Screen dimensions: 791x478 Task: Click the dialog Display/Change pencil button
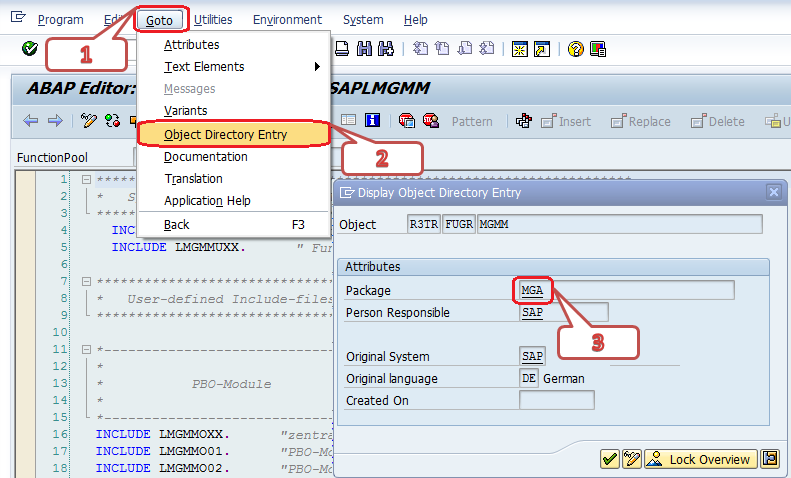[632, 459]
